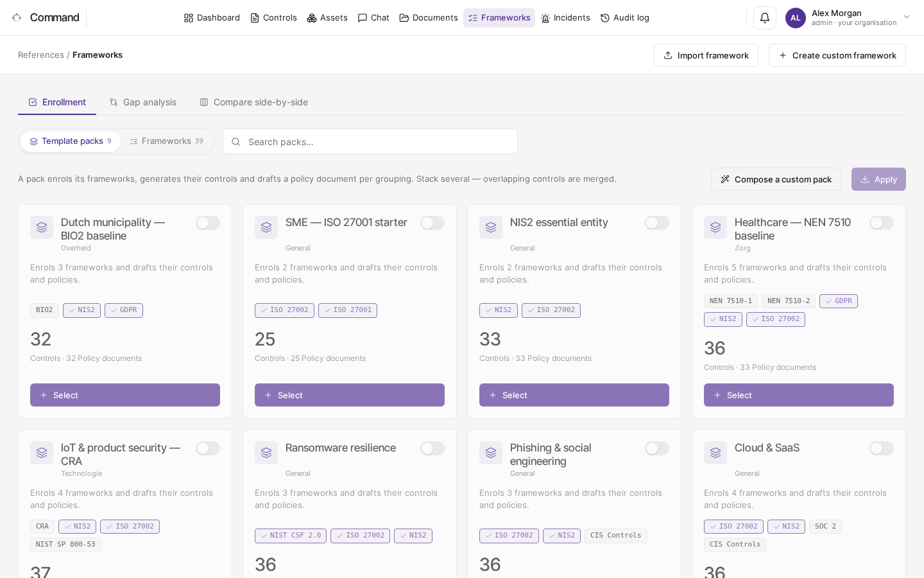Click Create custom framework button

[837, 55]
